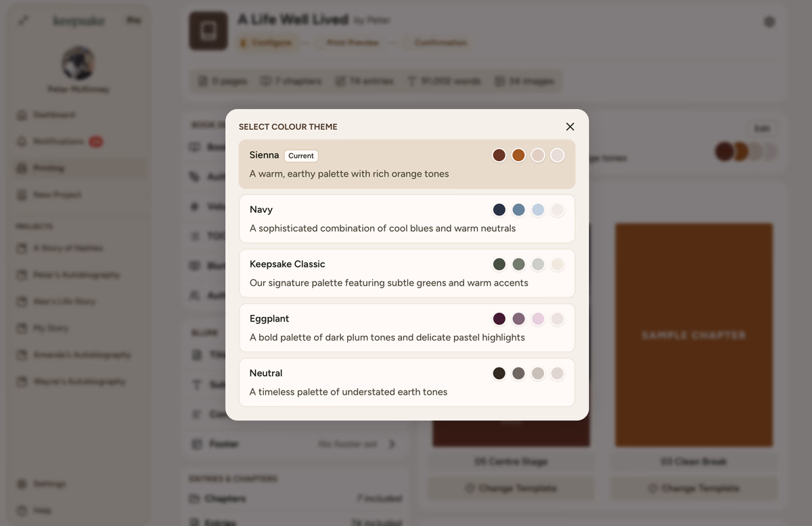Open the gear settings icon beside book title
This screenshot has width=812, height=526.
(x=769, y=22)
